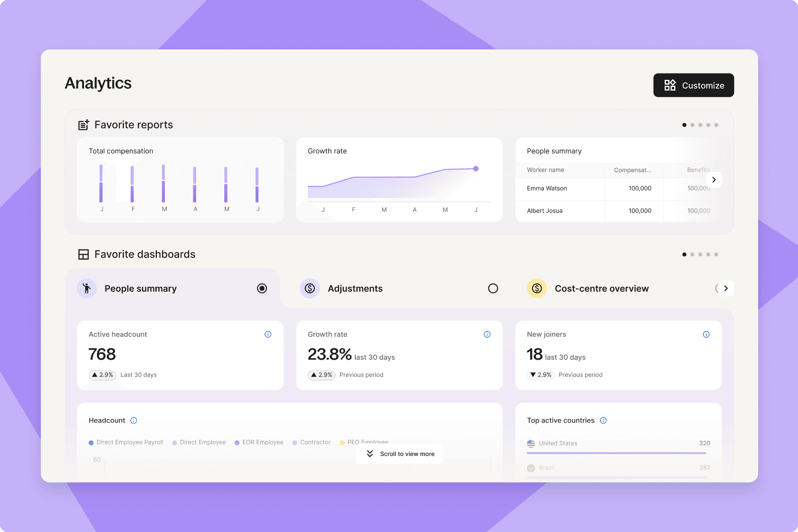Select the People summary dashboard radio button

pyautogui.click(x=262, y=288)
